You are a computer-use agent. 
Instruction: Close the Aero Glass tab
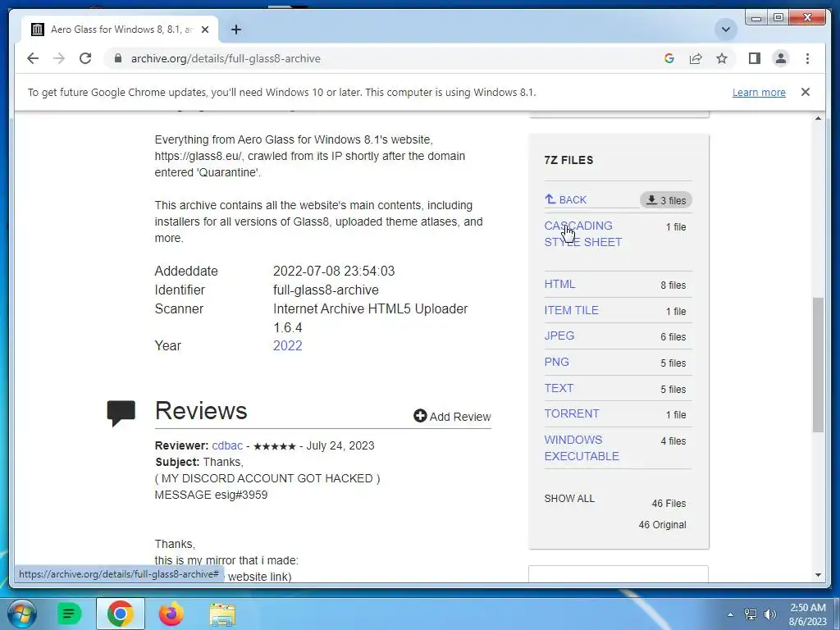pyautogui.click(x=204, y=30)
